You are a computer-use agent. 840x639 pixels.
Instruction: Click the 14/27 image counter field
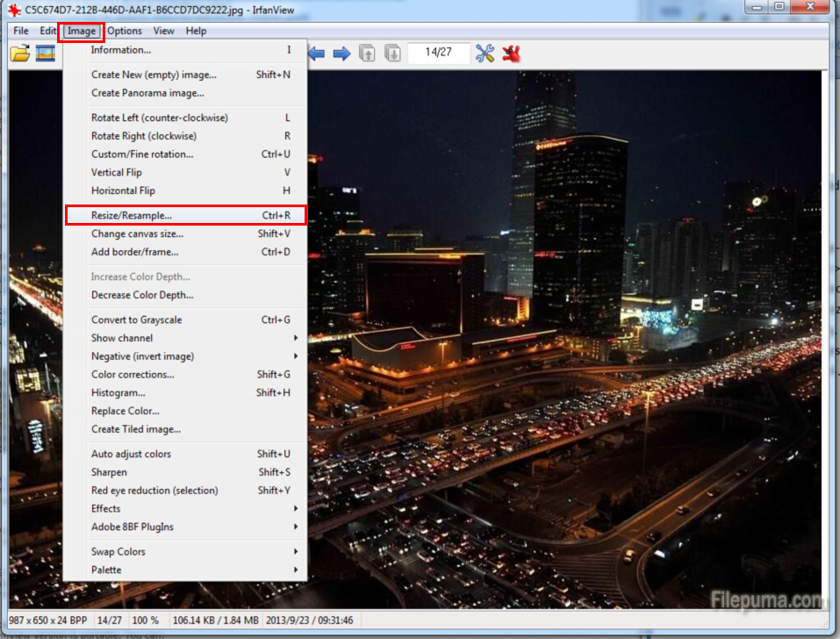(438, 53)
